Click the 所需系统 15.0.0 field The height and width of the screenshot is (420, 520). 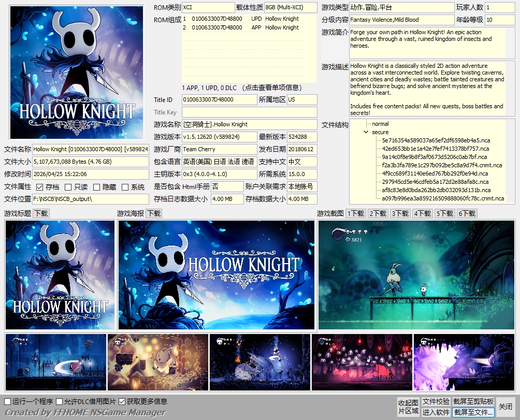[x=302, y=174]
